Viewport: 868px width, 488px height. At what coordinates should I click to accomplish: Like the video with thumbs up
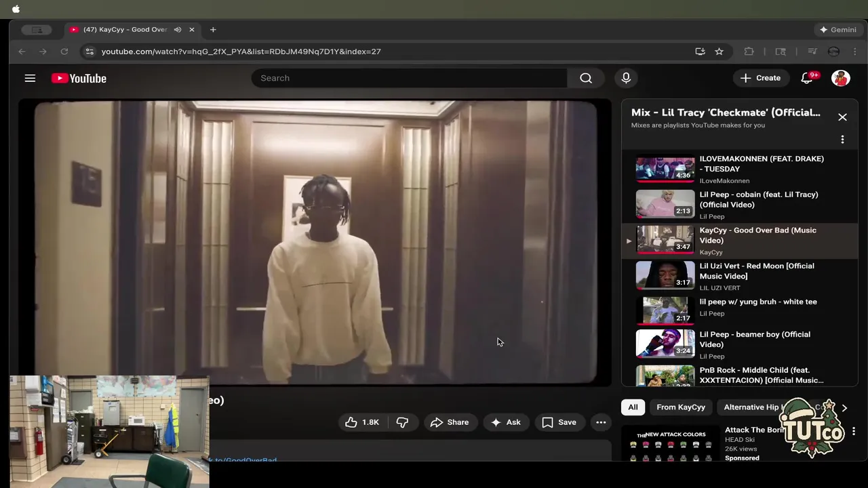(362, 422)
